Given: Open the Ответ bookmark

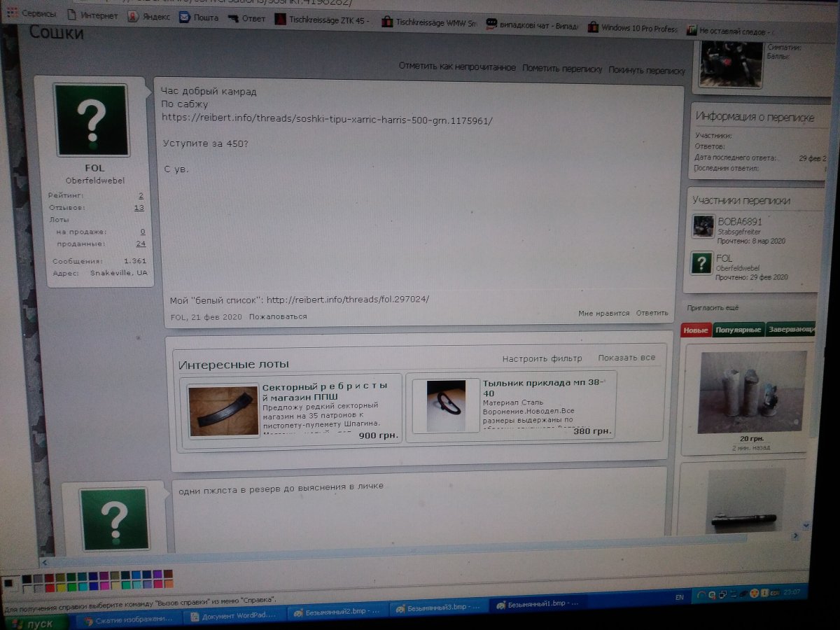Looking at the screenshot, I should coord(246,18).
